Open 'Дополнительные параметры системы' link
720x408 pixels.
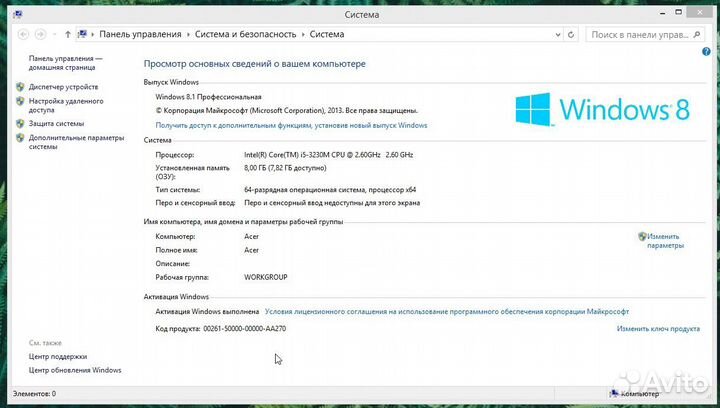pyautogui.click(x=76, y=142)
